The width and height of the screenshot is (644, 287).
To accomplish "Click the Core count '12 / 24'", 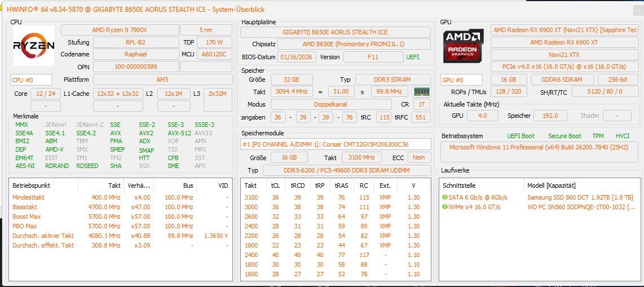I will [46, 94].
